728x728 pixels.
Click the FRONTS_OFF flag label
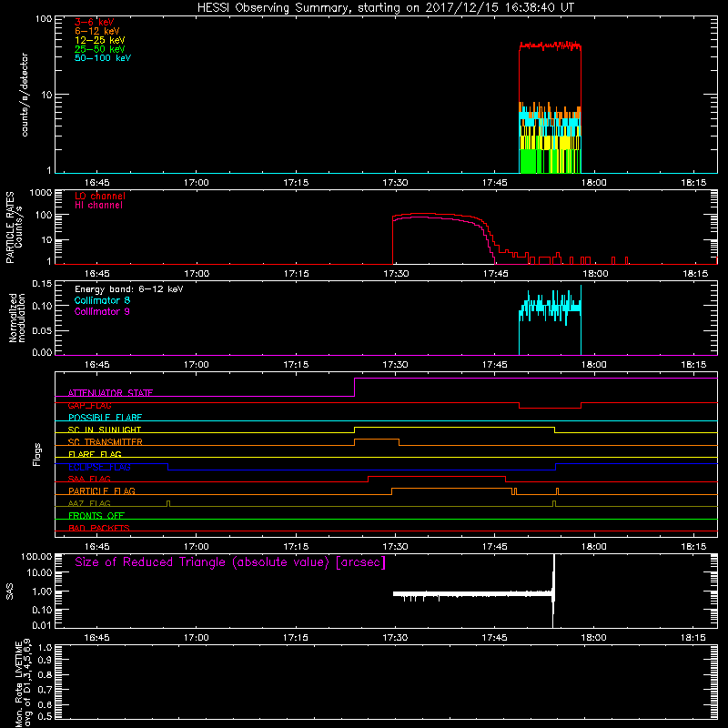coord(96,515)
